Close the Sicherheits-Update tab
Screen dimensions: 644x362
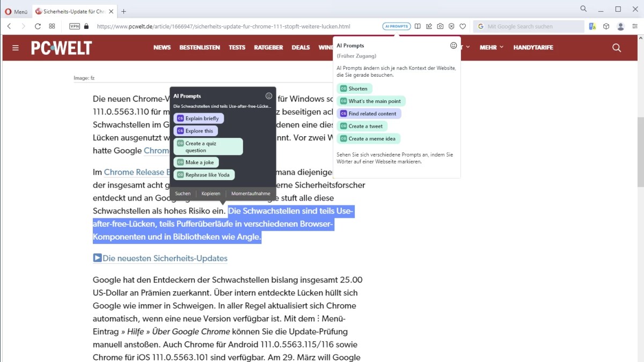pyautogui.click(x=111, y=11)
